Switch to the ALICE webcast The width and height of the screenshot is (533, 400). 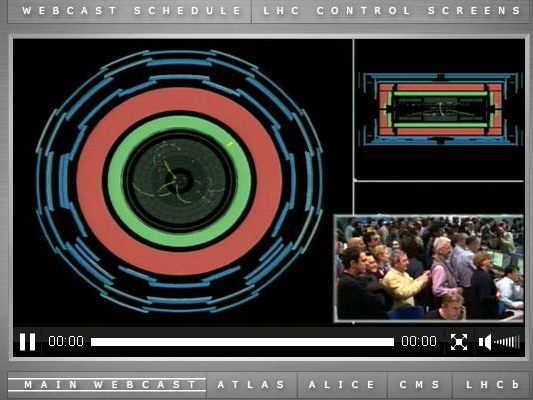pos(342,385)
